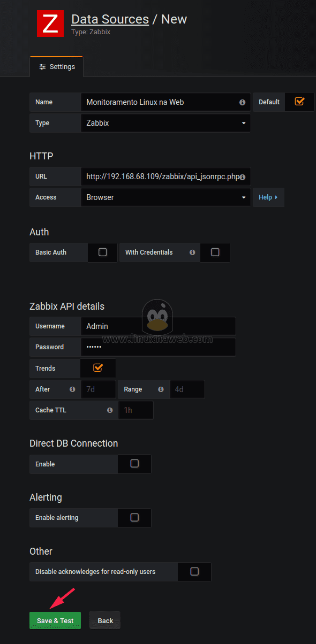Toggle the Trends checkbox

pos(97,367)
